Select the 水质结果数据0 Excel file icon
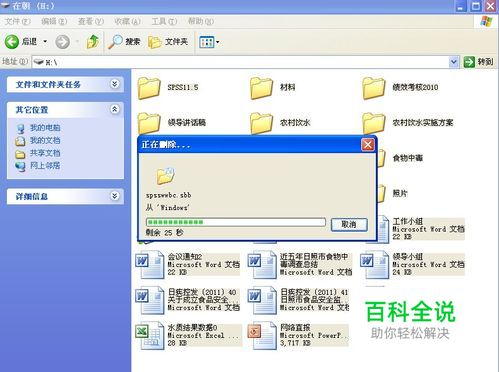Screen dimensions: 499x372 (150, 335)
